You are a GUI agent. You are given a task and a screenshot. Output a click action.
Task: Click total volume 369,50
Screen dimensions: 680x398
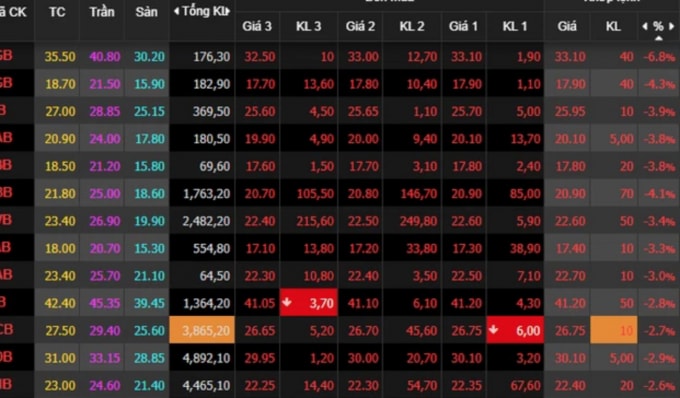212,111
